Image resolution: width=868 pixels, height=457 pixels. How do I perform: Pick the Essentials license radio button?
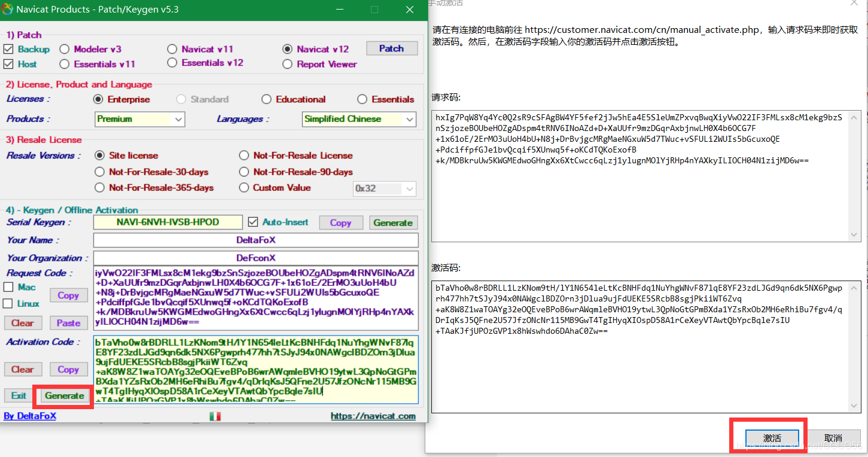[362, 99]
